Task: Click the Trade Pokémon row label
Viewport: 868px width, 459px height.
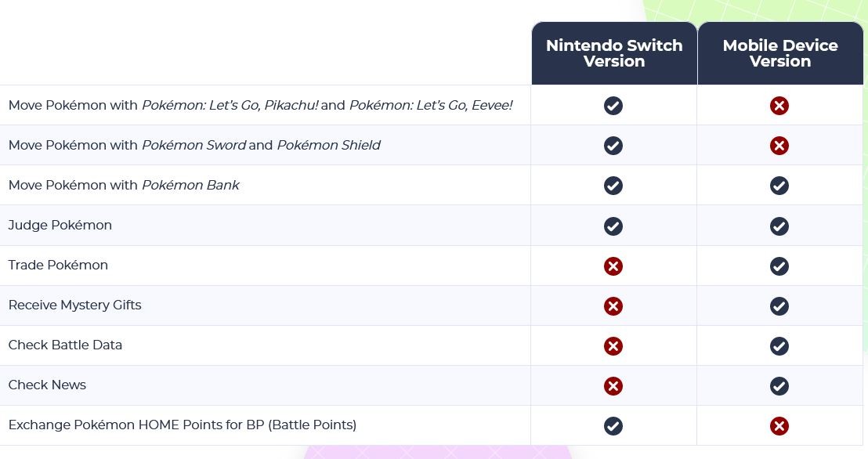Action: point(58,265)
